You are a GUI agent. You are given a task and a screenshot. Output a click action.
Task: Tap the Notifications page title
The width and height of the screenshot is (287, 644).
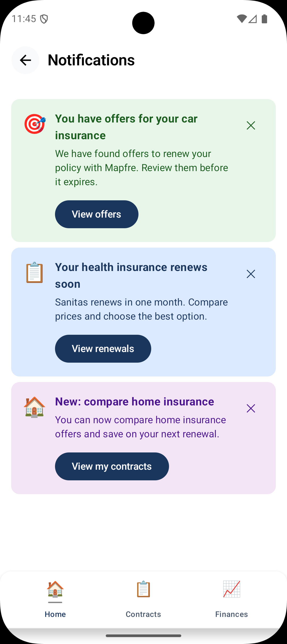(x=91, y=60)
